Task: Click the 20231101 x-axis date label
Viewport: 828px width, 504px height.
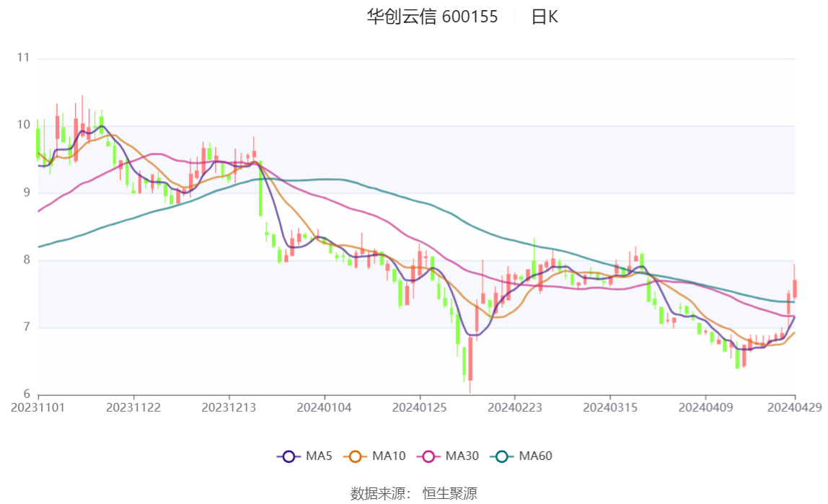Action: (38, 408)
